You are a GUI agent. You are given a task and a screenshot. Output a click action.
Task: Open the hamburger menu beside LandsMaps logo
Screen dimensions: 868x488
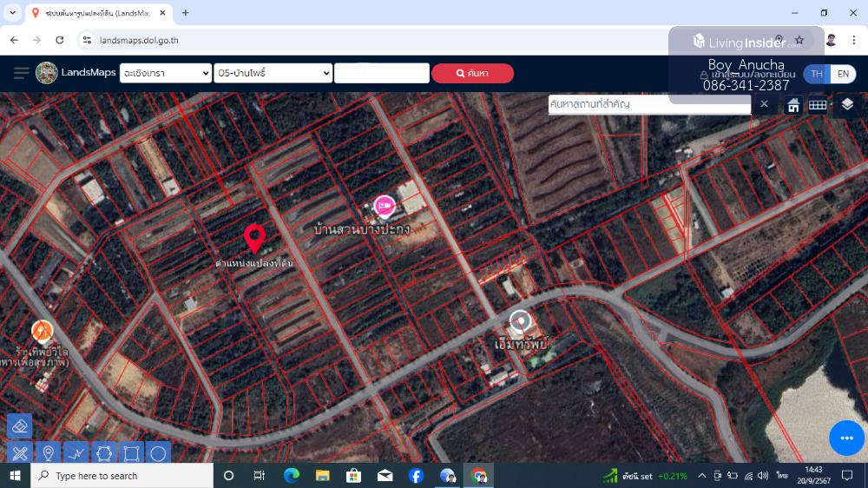[x=21, y=73]
